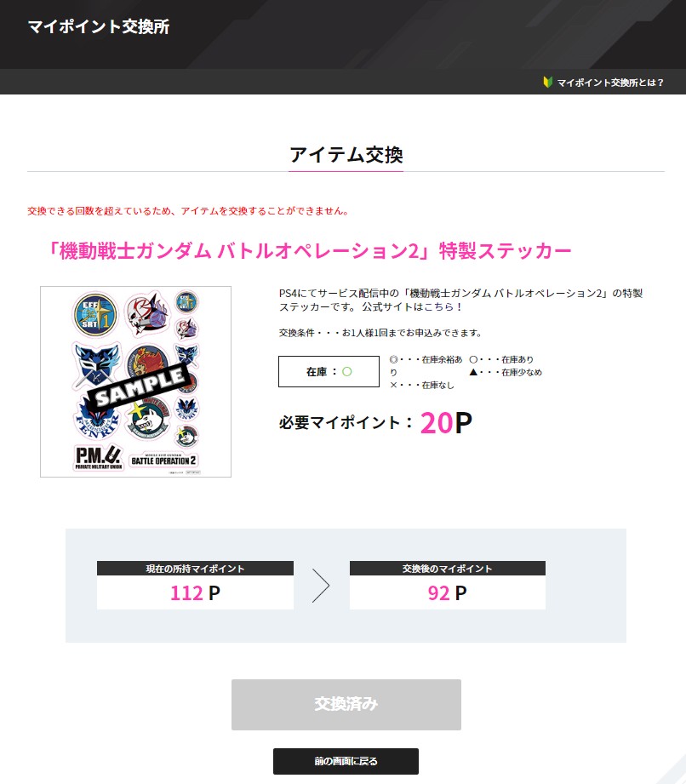Click the BATTLE OPERATION 2 logo sticker
Image resolution: width=686 pixels, height=784 pixels.
click(x=163, y=460)
